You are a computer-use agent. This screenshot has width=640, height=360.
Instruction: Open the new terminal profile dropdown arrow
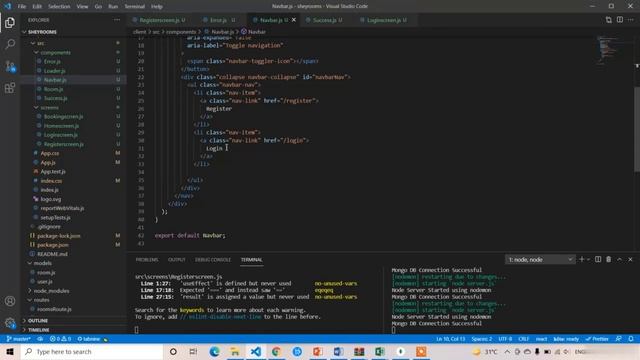click(x=588, y=260)
